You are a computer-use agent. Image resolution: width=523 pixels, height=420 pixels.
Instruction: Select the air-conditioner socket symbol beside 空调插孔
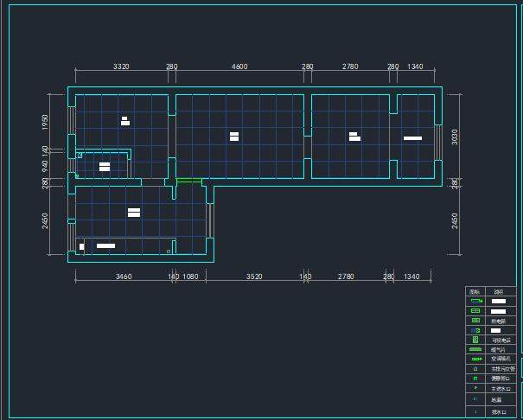click(x=475, y=359)
